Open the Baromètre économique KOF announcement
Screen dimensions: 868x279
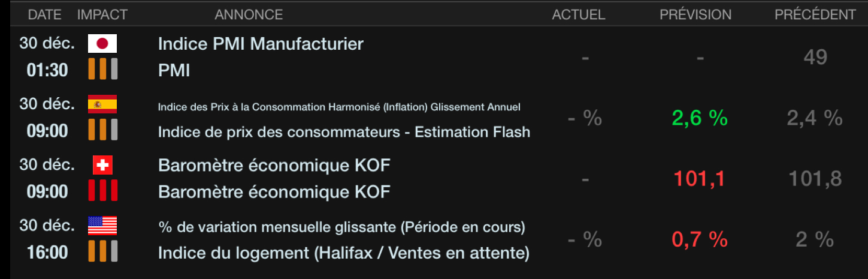coord(274,165)
